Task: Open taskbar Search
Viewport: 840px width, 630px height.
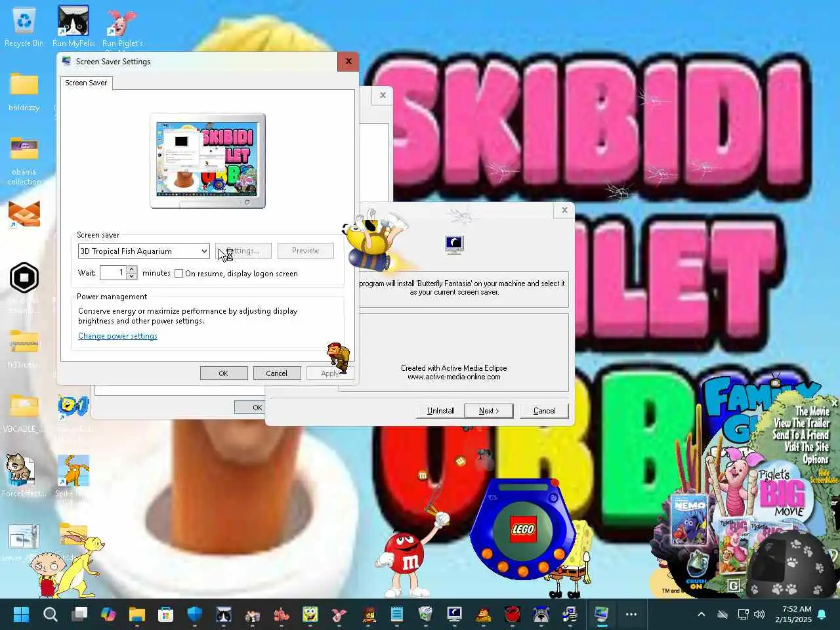Action: point(51,614)
